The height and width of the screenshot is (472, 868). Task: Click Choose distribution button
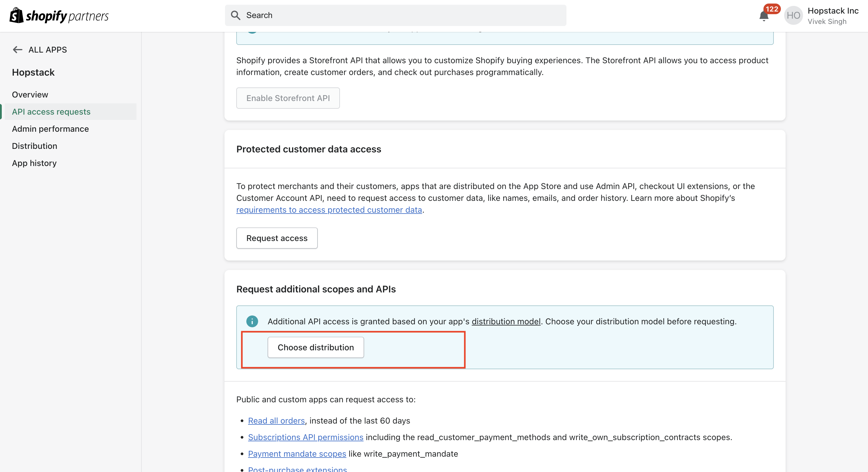click(x=315, y=347)
